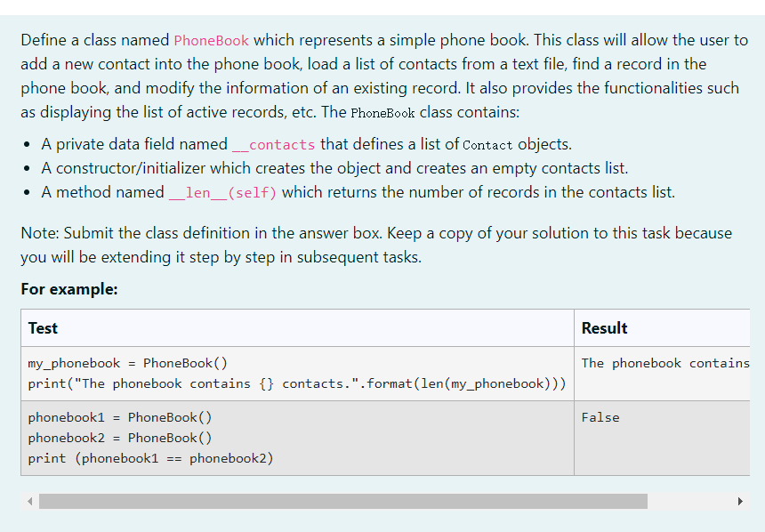Select the first test case code cell
765x532 pixels.
click(295, 373)
